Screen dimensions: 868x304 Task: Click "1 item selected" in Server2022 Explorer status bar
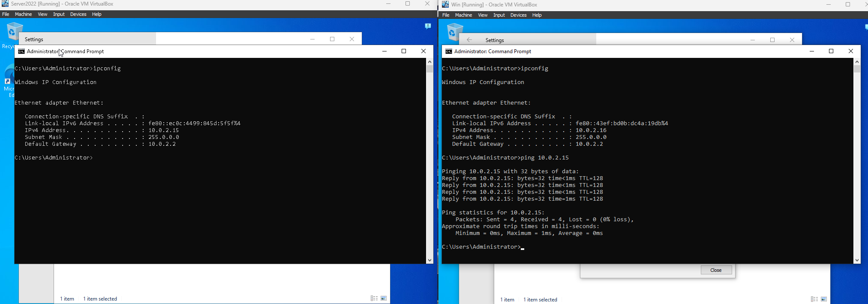point(100,299)
